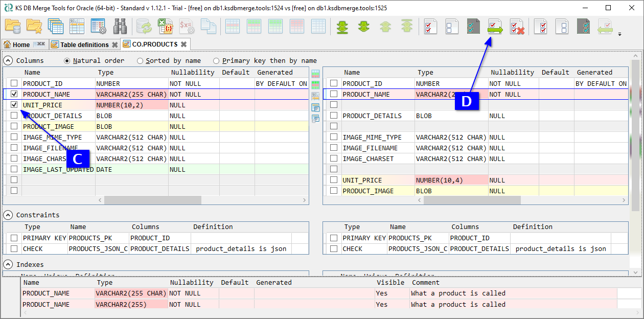Screen dimensions: 644x319
Task: Click the open database folder icon
Action: point(12,26)
